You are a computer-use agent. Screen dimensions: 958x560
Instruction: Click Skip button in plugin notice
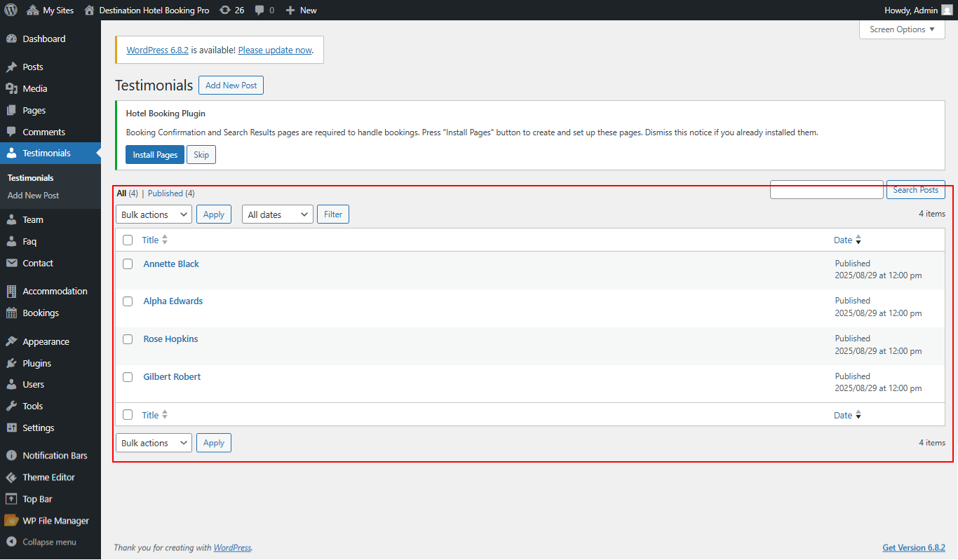pyautogui.click(x=201, y=155)
